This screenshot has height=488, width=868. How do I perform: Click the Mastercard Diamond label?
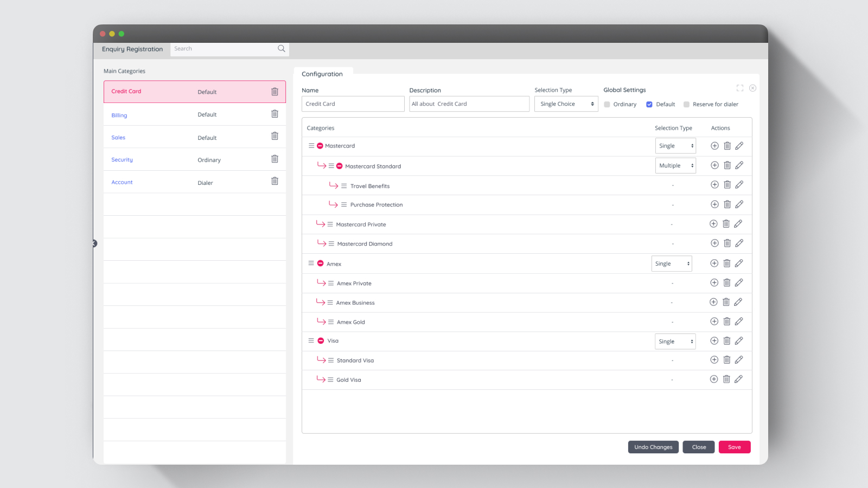click(365, 244)
